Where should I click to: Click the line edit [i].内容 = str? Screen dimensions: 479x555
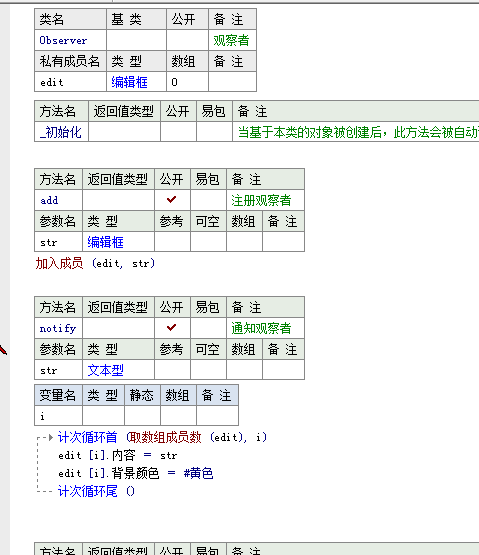tap(118, 455)
